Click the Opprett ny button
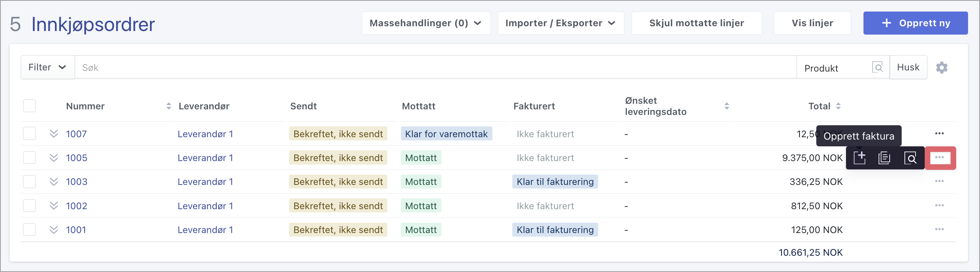Screen dimensions: 980x272 [x=915, y=23]
